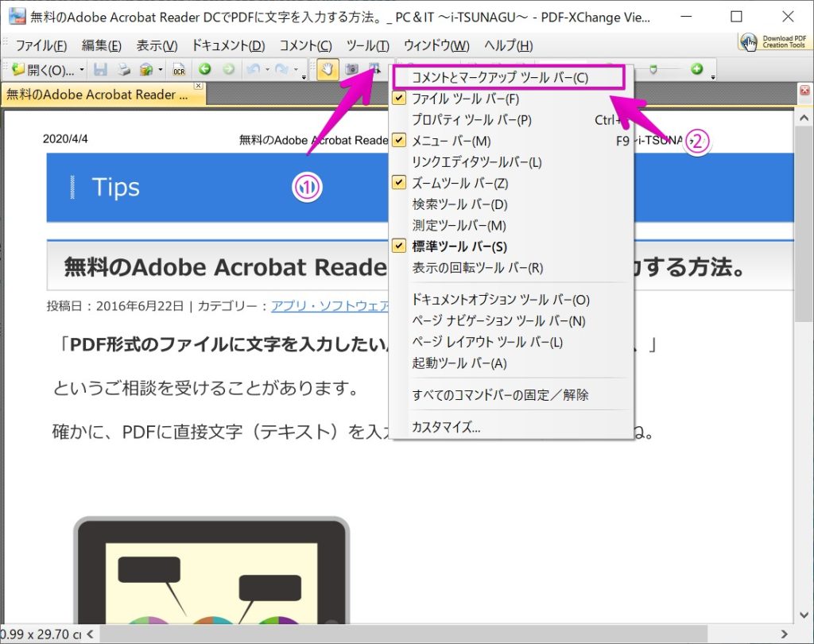The width and height of the screenshot is (814, 644).
Task: Toggle ズームツール バー(Z) checkbox
Action: click(x=399, y=182)
